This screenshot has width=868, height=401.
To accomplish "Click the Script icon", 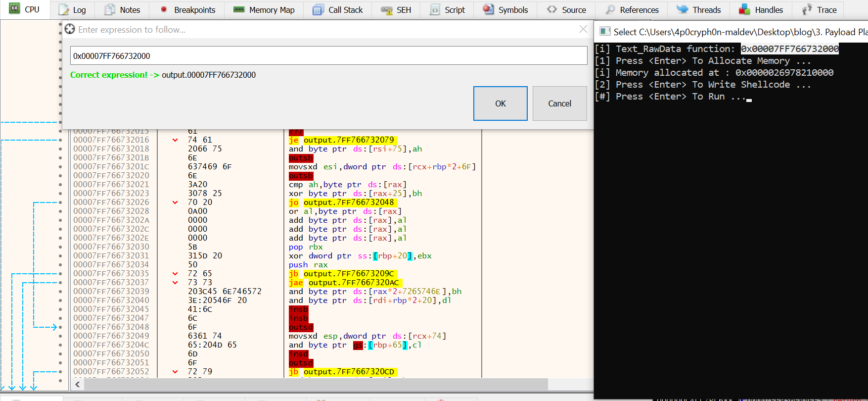I will point(435,9).
